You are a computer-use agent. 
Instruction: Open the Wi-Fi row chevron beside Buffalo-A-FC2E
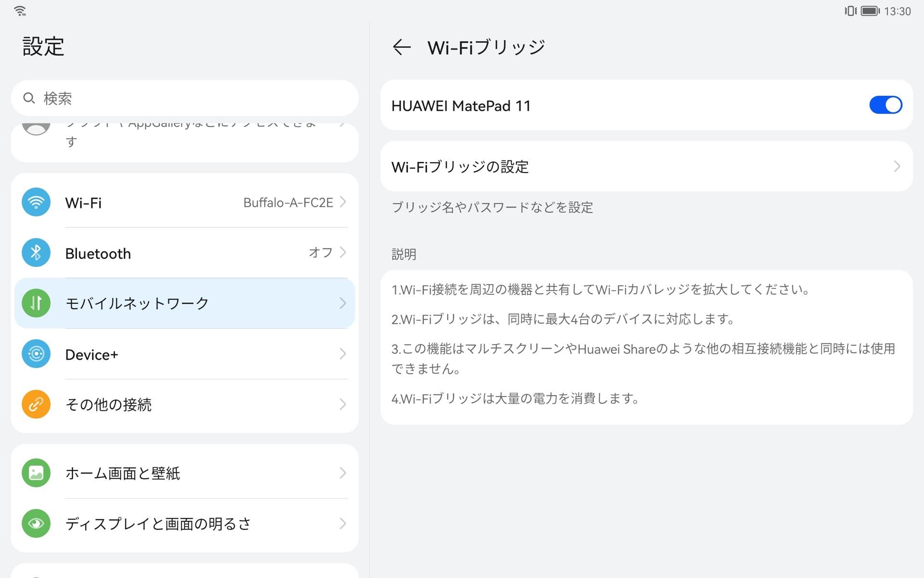click(343, 202)
